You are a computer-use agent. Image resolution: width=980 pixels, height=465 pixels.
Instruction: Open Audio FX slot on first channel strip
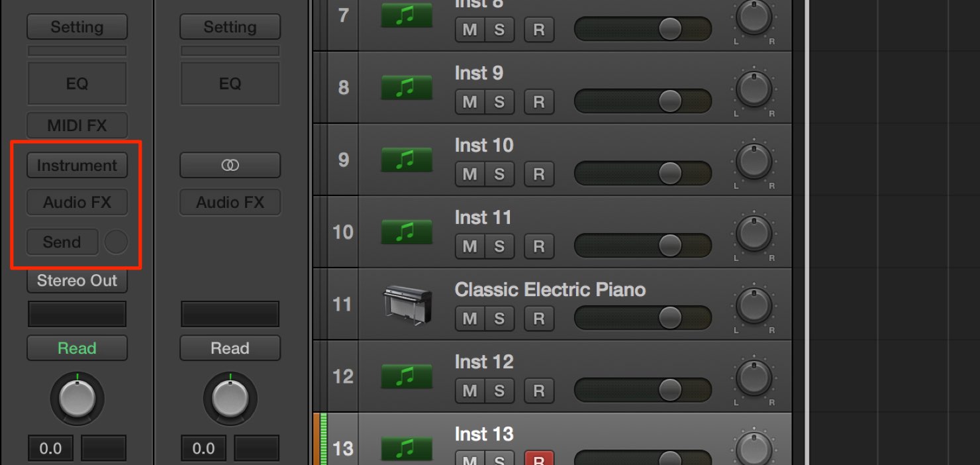click(77, 203)
